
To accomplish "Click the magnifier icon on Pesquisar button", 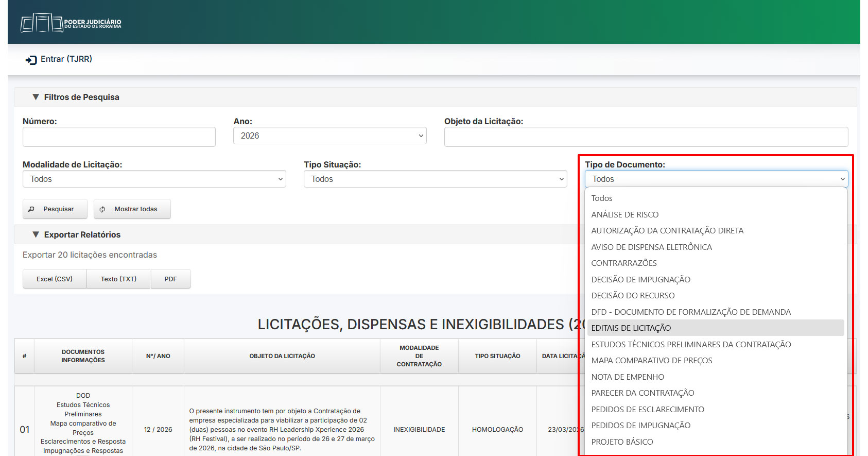I will tap(31, 209).
